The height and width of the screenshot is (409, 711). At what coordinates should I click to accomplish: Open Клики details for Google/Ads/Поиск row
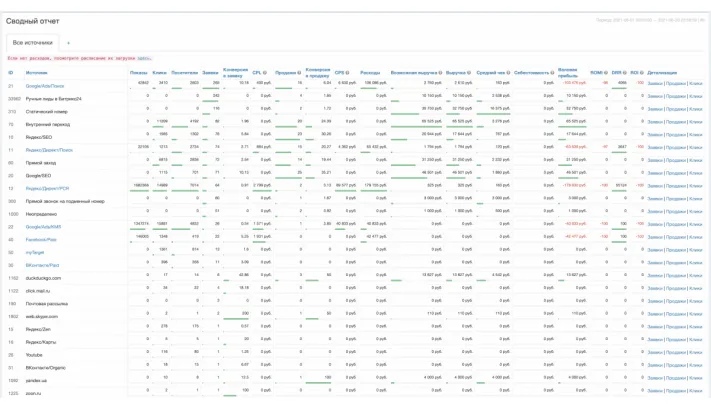696,83
